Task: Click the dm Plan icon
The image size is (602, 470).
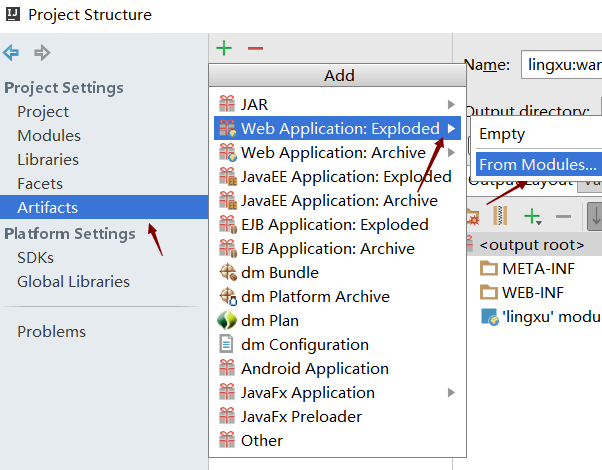Action: pos(226,320)
